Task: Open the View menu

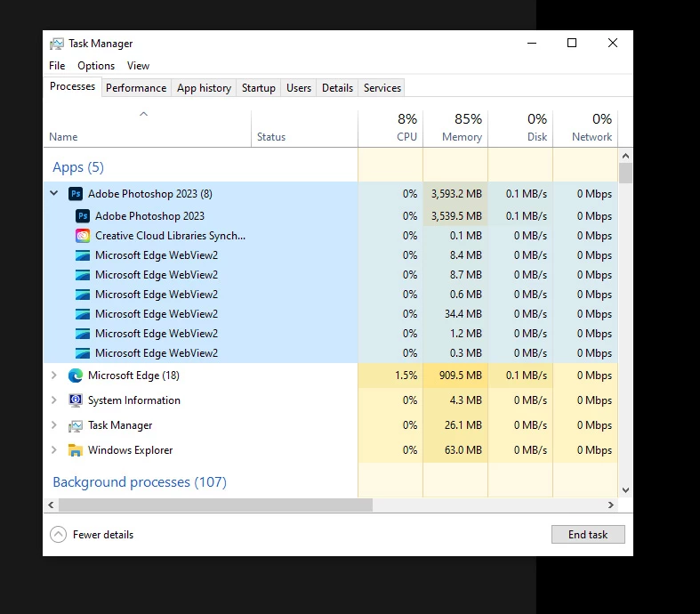Action: (139, 66)
